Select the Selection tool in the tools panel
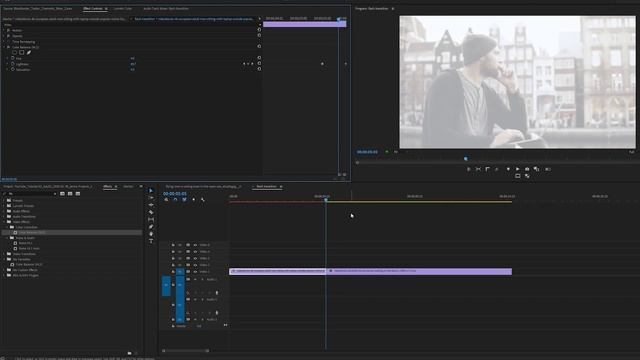The height and width of the screenshot is (360, 640). point(151,191)
